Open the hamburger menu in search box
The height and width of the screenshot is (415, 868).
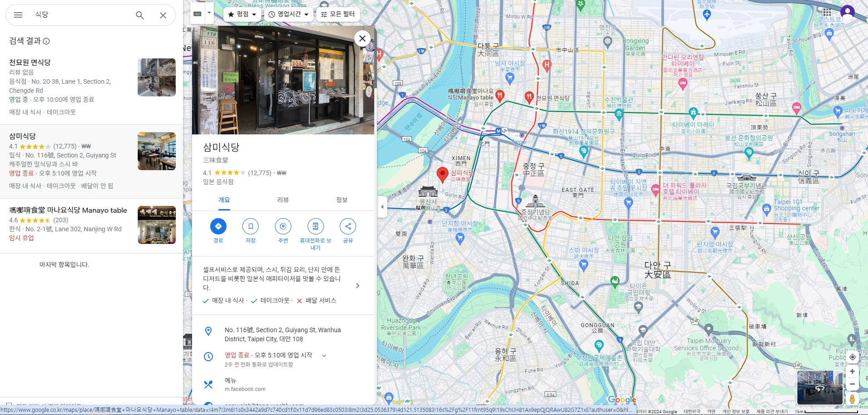click(18, 15)
